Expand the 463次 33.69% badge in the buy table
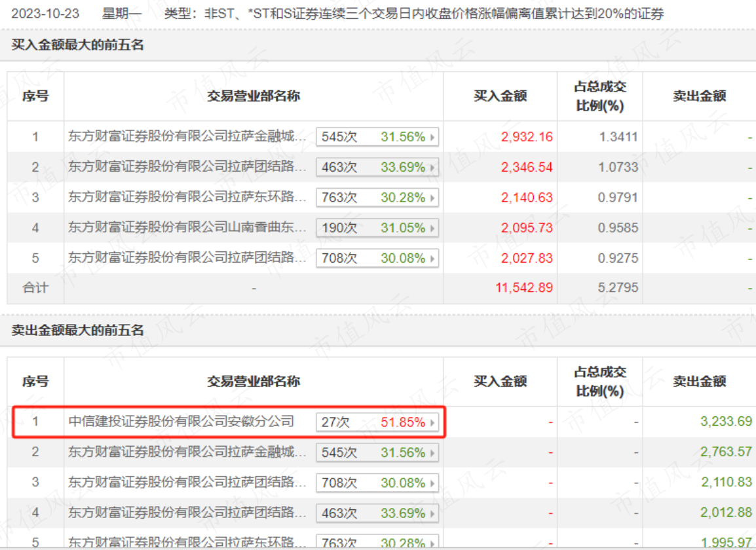 click(x=377, y=167)
